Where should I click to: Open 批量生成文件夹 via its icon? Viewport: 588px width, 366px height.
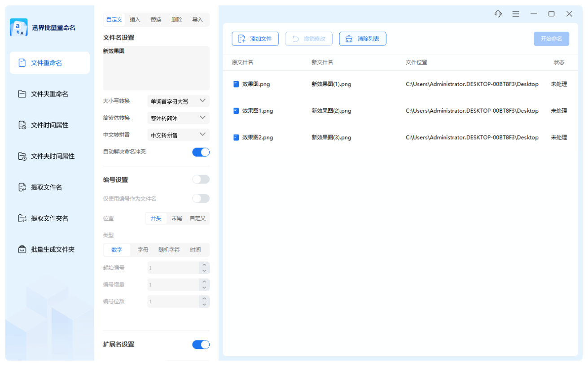(22, 249)
